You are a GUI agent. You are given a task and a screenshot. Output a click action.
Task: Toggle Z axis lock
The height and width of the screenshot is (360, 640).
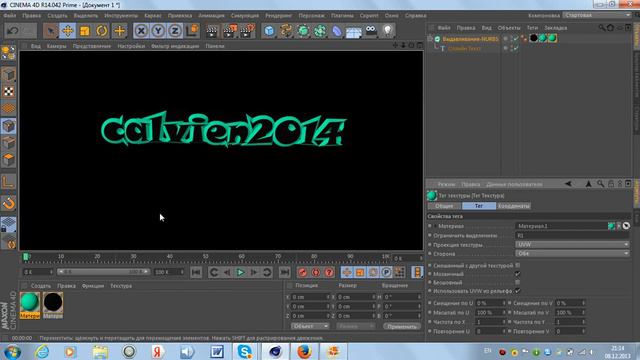click(x=176, y=31)
